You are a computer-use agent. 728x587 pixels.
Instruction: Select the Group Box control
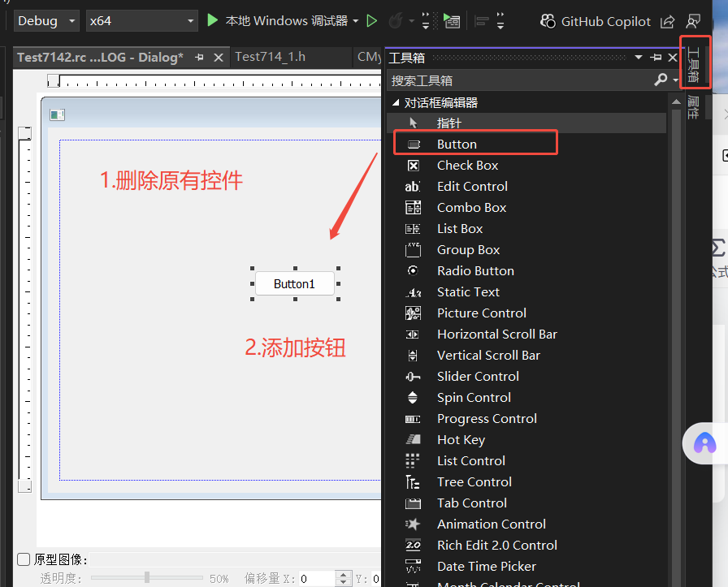pyautogui.click(x=526, y=249)
